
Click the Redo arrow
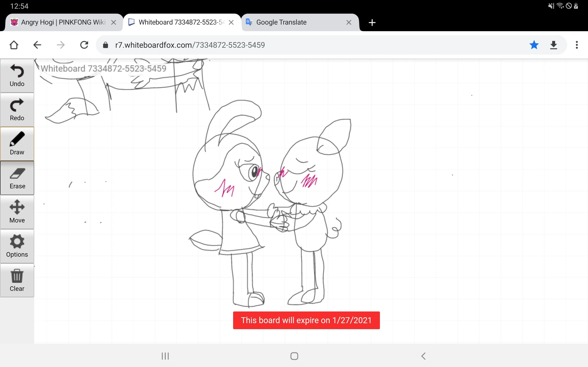[x=17, y=109]
